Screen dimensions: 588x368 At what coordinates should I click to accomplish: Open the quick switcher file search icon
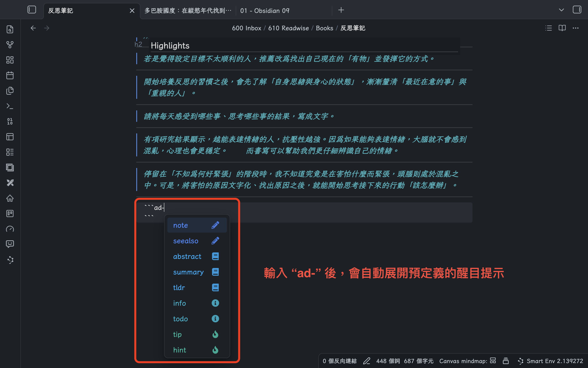(10, 29)
